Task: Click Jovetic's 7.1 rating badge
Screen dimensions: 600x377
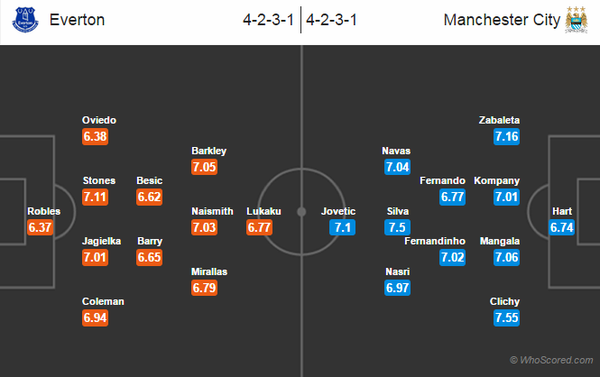Action: (x=342, y=227)
